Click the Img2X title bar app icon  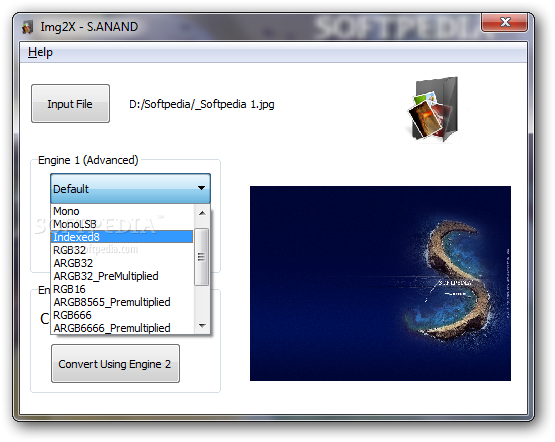click(x=28, y=27)
